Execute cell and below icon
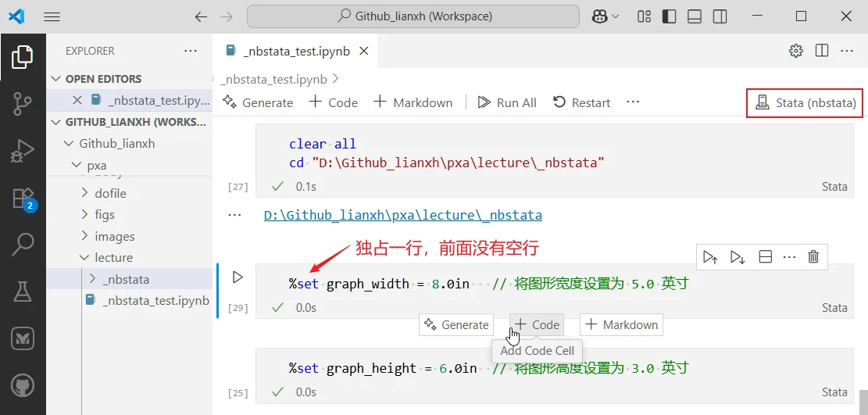This screenshot has width=868, height=415. [738, 257]
